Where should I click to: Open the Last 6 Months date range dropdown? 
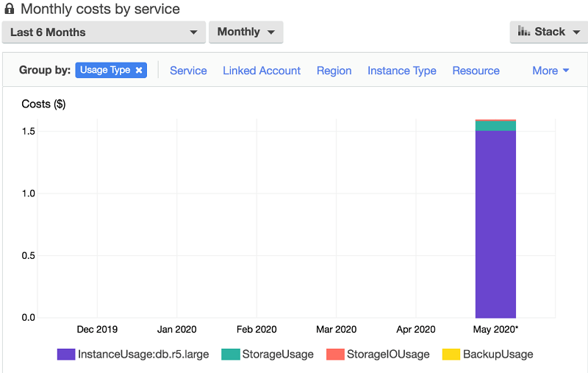click(x=104, y=32)
